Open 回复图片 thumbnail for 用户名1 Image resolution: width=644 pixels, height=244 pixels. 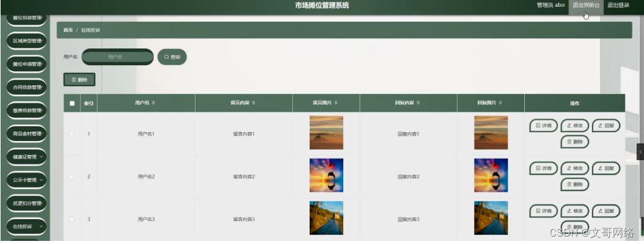point(491,133)
